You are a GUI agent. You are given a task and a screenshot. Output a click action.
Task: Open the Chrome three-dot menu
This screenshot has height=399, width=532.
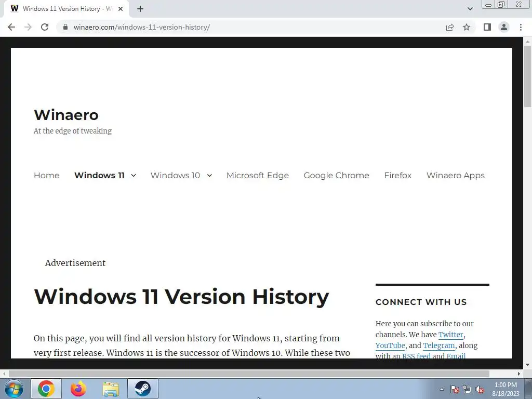point(521,27)
